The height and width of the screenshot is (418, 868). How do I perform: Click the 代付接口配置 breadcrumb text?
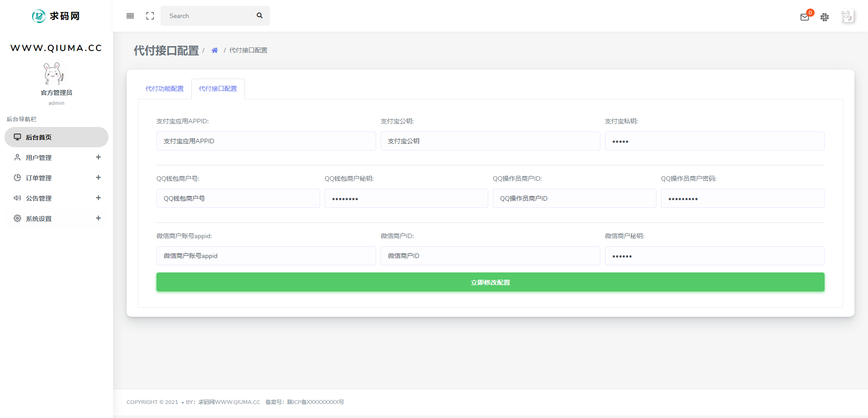(x=248, y=50)
